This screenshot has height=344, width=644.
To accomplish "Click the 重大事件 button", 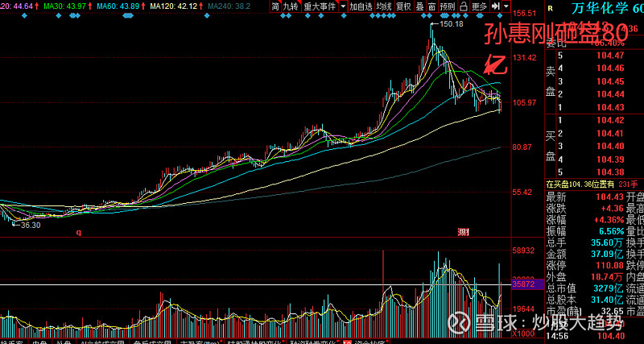I will coord(320,6).
